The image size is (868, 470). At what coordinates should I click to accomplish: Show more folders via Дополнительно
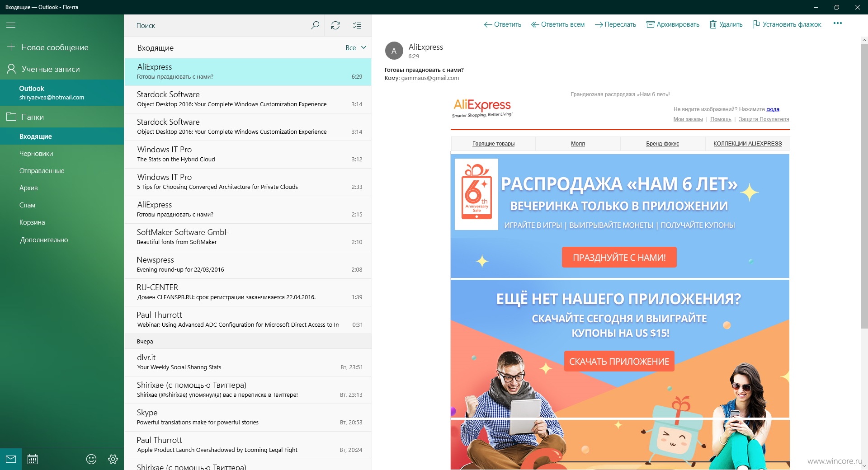point(62,240)
